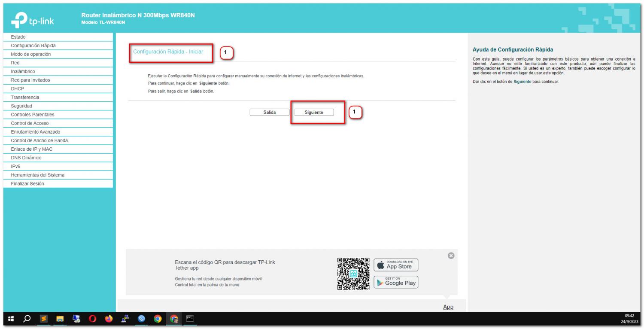
Task: Click the Salida button
Action: (270, 112)
